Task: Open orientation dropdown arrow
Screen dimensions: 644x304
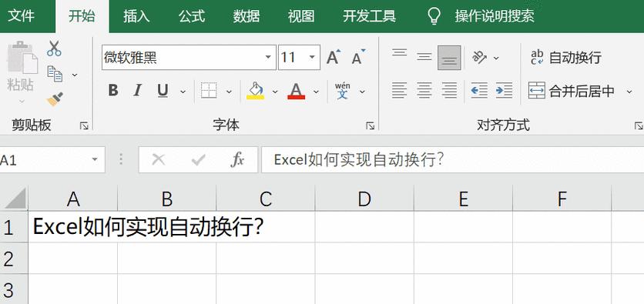Action: pyautogui.click(x=496, y=58)
